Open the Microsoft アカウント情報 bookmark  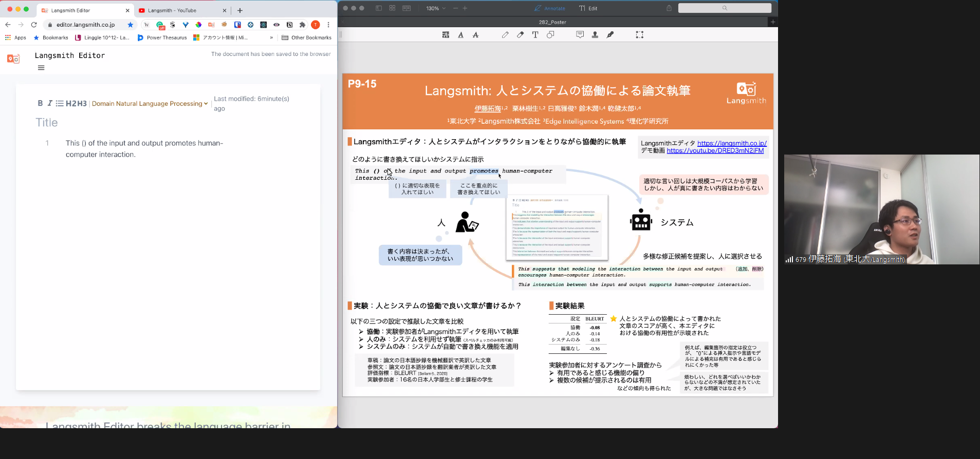tap(220, 37)
